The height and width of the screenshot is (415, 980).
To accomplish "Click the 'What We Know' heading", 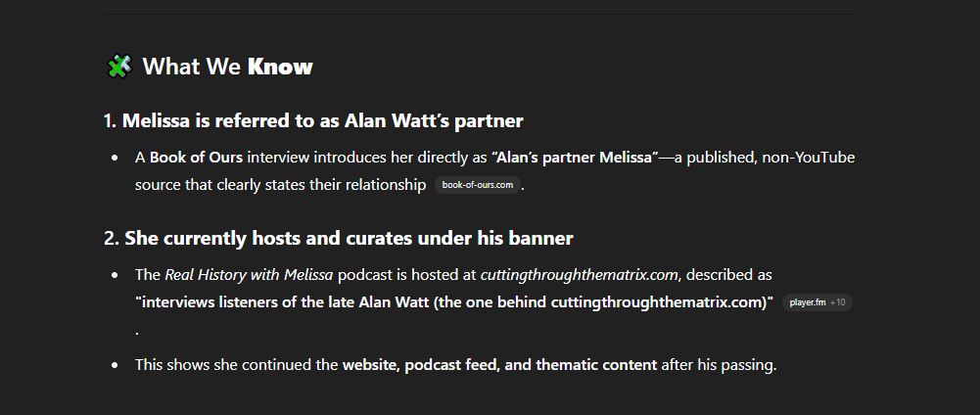I will [x=227, y=67].
